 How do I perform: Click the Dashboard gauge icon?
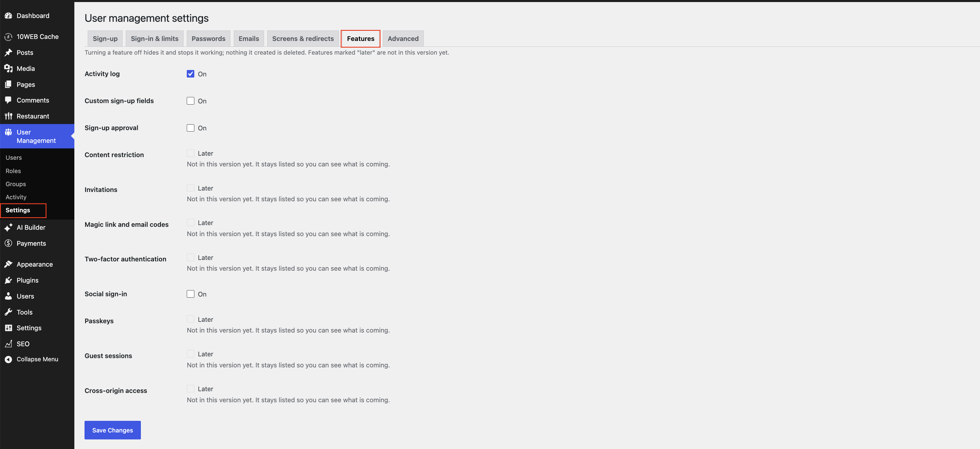click(8, 16)
